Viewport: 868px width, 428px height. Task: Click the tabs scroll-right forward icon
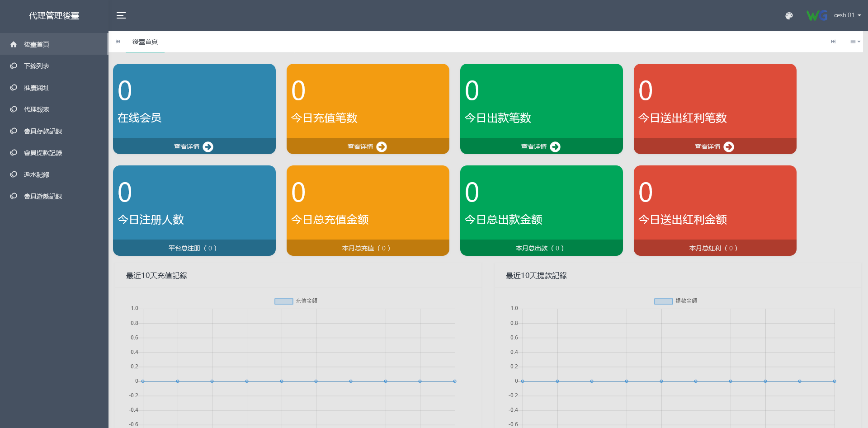pyautogui.click(x=833, y=42)
